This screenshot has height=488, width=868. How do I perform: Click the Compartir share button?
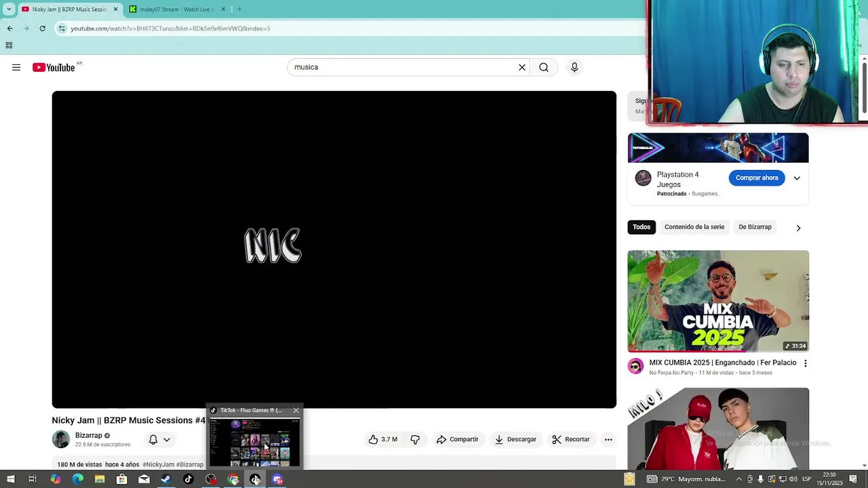[x=457, y=439]
